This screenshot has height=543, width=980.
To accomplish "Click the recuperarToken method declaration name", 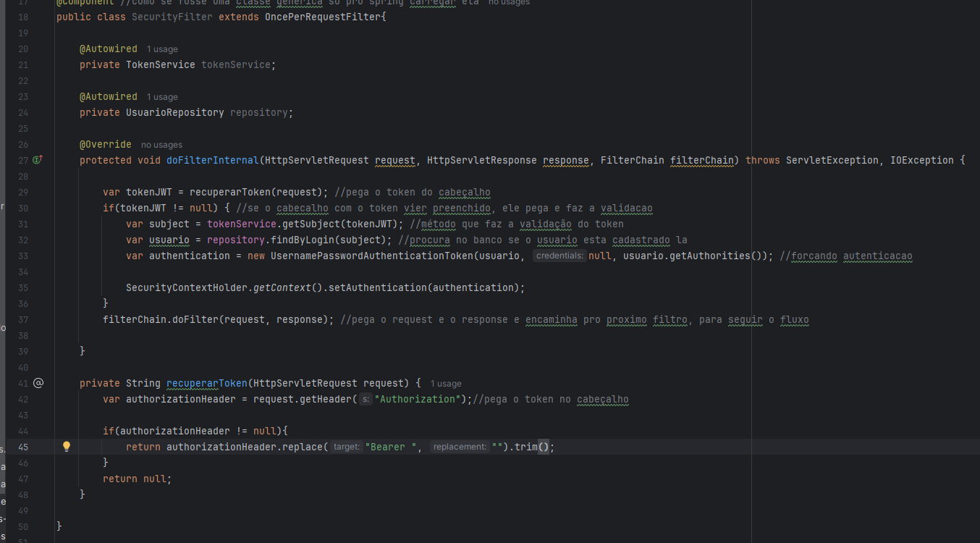I will (x=207, y=383).
